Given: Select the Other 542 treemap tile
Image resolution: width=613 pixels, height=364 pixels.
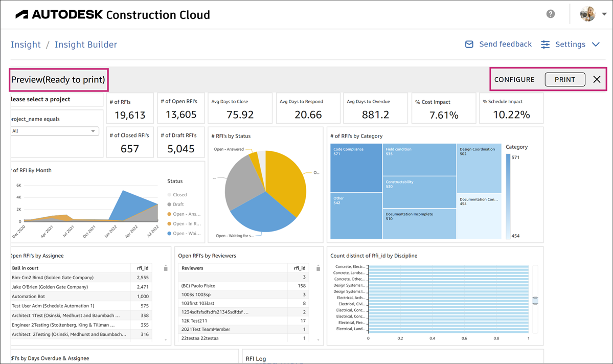Looking at the screenshot, I should click(356, 215).
